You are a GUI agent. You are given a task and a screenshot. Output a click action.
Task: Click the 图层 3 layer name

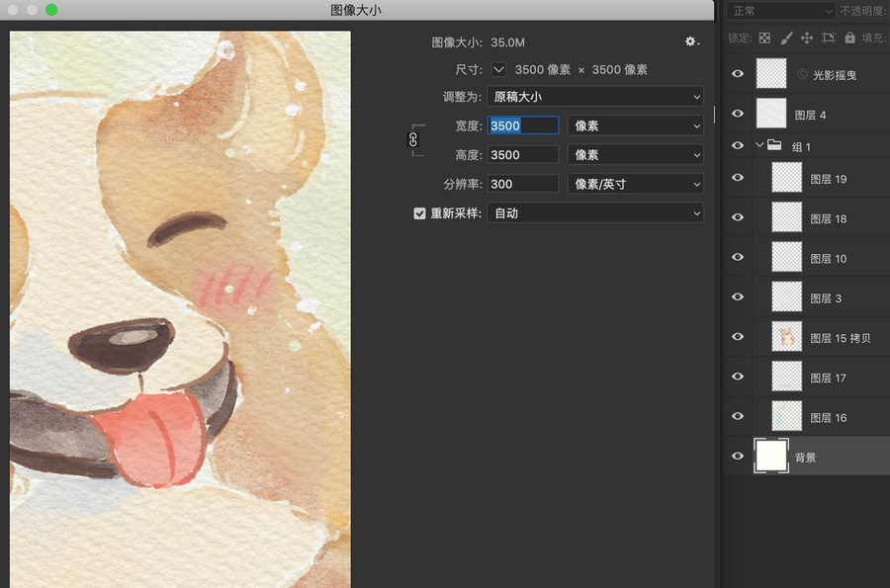826,298
